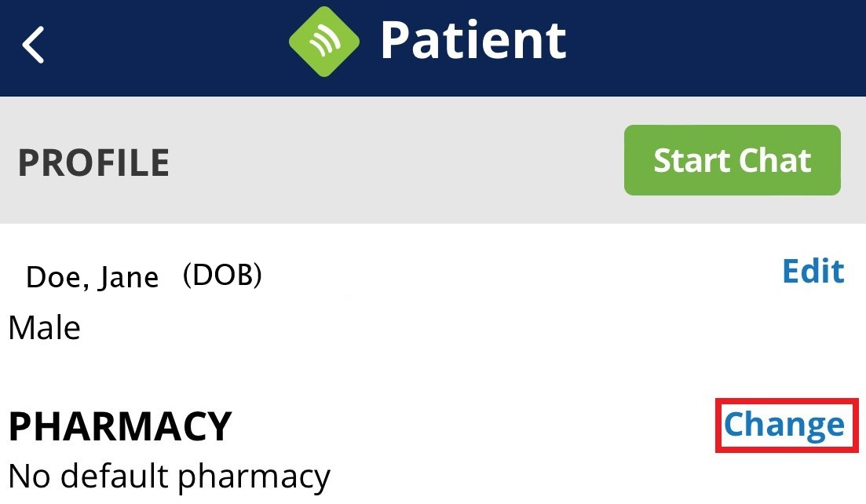Tap the Patient page title

click(473, 41)
